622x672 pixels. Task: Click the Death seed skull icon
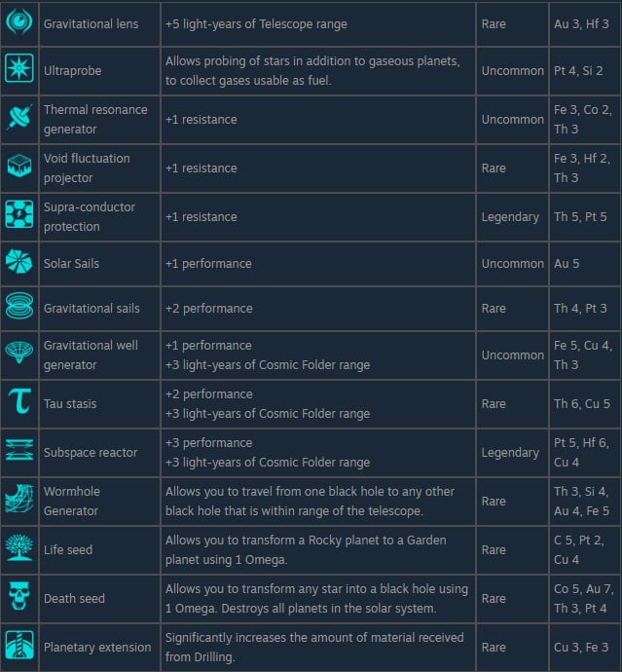coord(18,598)
